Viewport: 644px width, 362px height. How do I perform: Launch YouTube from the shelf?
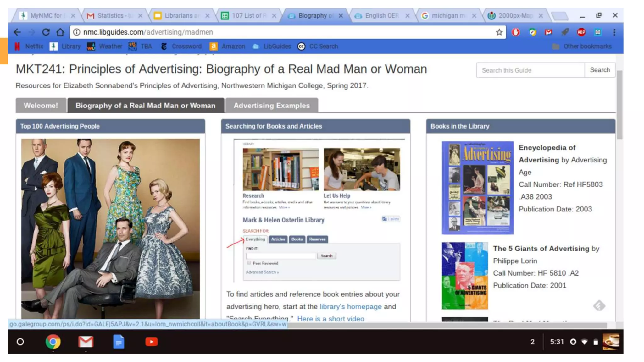point(151,342)
